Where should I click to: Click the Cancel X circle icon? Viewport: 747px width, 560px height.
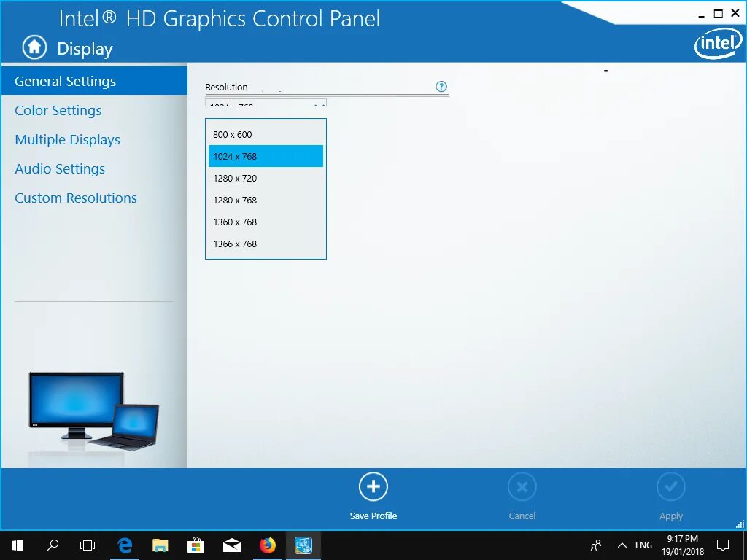coord(522,486)
